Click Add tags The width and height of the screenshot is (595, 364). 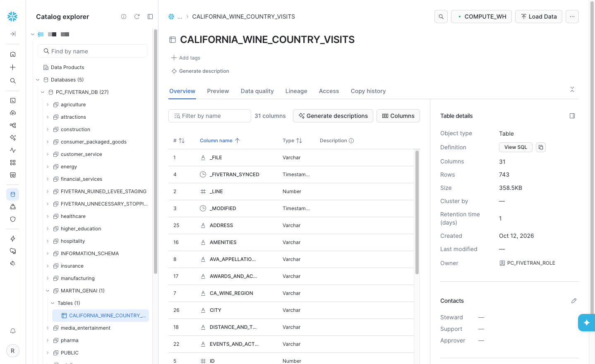point(186,58)
